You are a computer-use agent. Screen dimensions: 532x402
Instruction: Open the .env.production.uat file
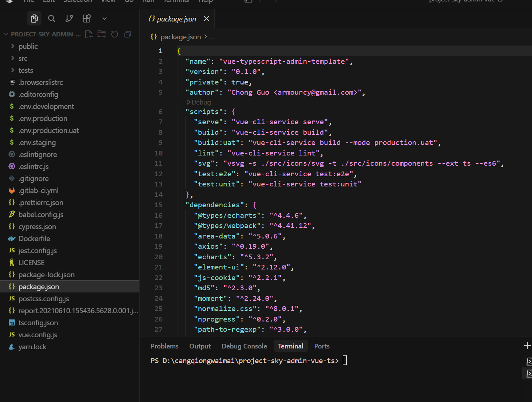(x=70, y=130)
